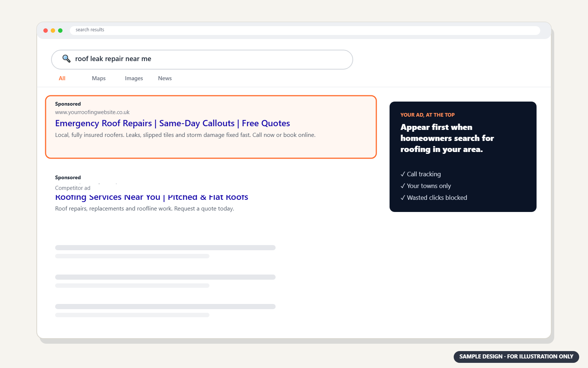This screenshot has height=368, width=588.
Task: Click the browser address bar 'search results'
Action: coord(305,30)
